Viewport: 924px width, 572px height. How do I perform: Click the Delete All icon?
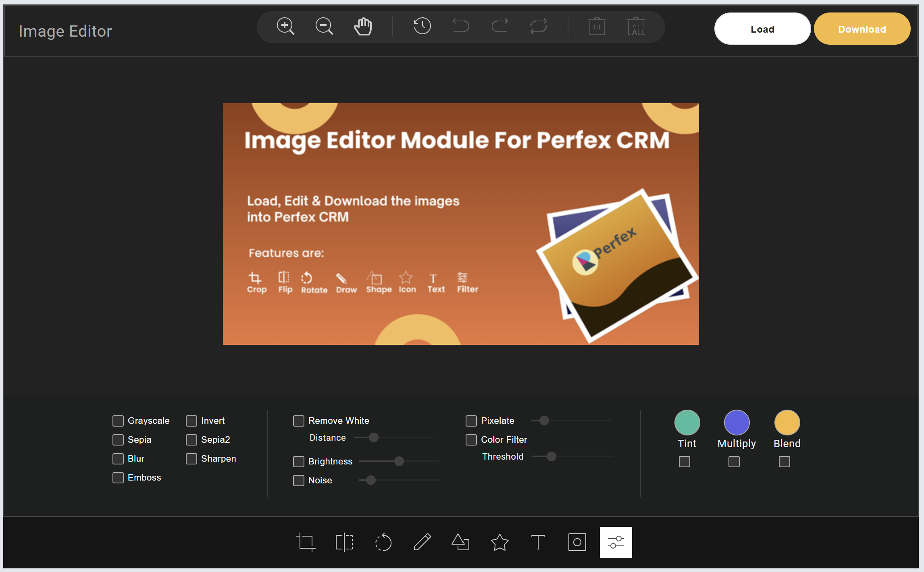pyautogui.click(x=635, y=27)
